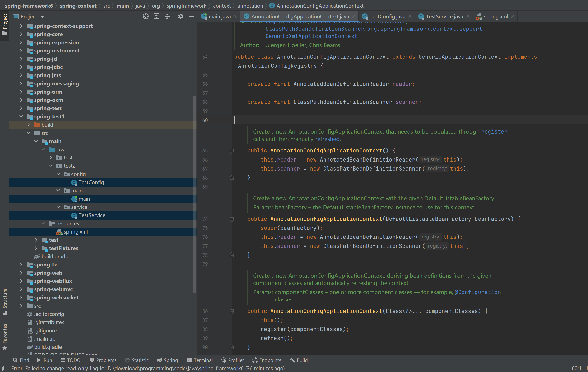
Task: Open Project panel settings gear
Action: (180, 16)
